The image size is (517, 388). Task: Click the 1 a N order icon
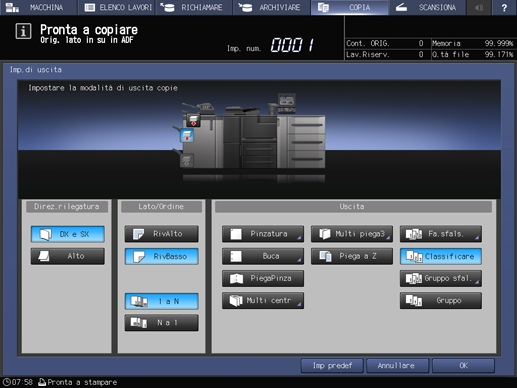point(139,301)
